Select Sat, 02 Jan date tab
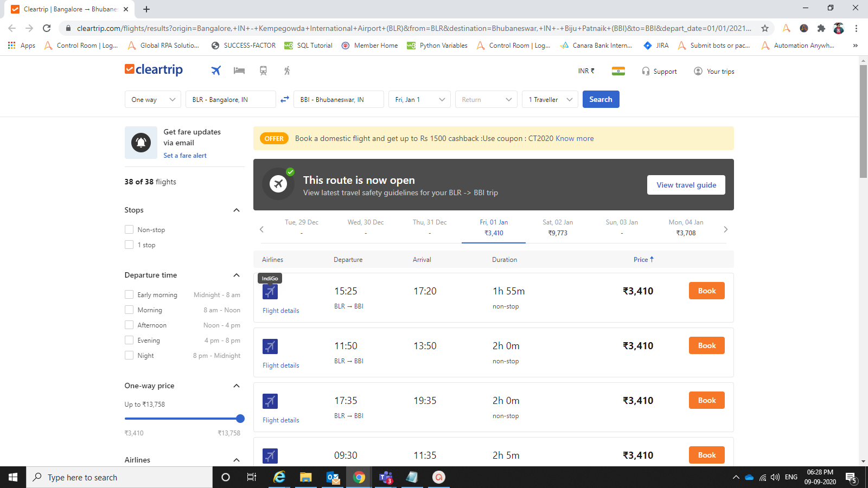Viewport: 868px width, 488px height. point(558,228)
